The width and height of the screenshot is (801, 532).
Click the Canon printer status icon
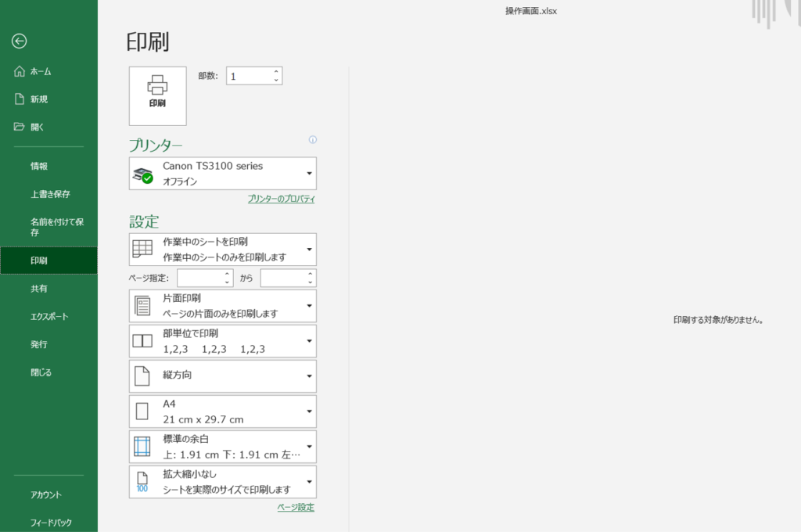142,175
